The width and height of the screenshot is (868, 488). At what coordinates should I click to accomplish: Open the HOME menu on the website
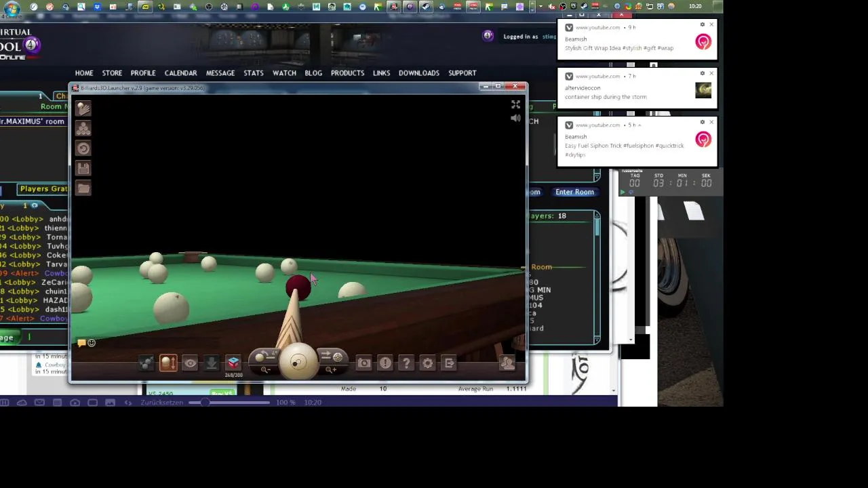coord(84,73)
